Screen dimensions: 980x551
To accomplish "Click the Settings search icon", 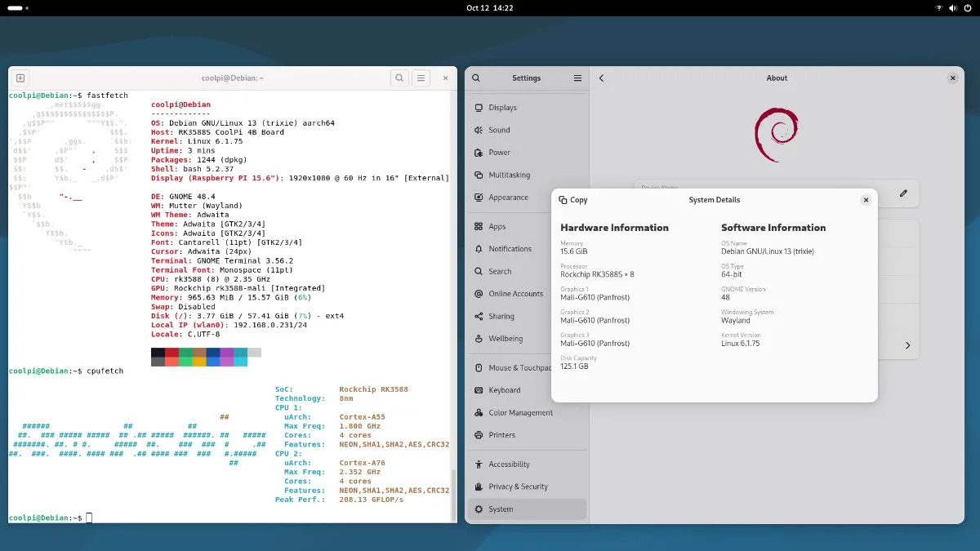I will point(476,78).
